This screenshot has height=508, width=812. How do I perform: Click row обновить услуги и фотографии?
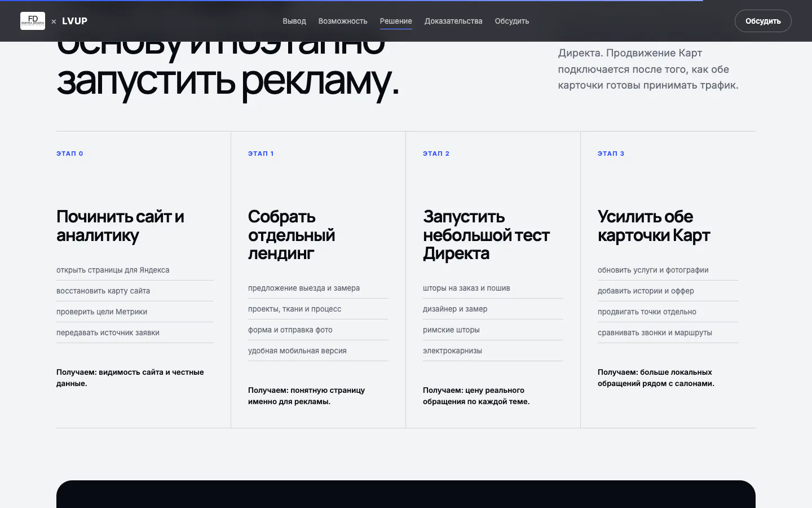(668, 270)
